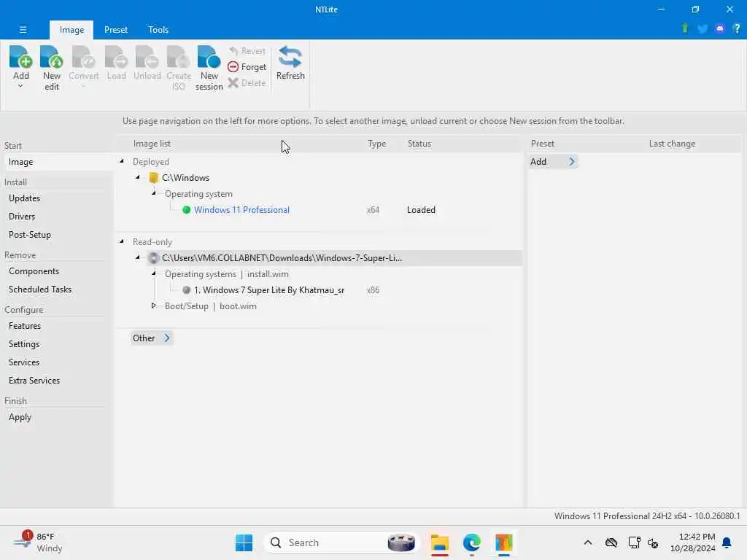The width and height of the screenshot is (747, 560).
Task: Open the Services page
Action: (24, 362)
